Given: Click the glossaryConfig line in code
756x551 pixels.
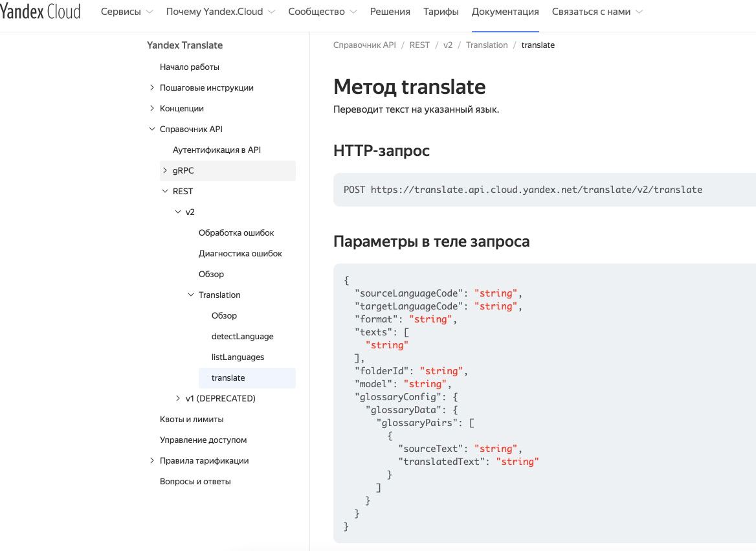Looking at the screenshot, I should (406, 397).
